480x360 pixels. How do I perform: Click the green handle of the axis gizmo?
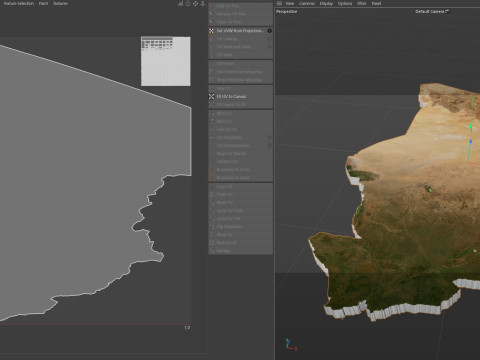point(470,126)
